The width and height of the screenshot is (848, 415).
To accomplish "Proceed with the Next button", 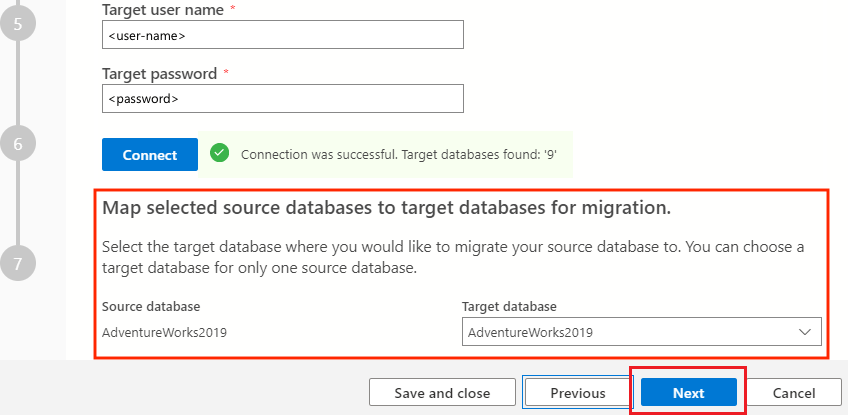I will [x=688, y=393].
